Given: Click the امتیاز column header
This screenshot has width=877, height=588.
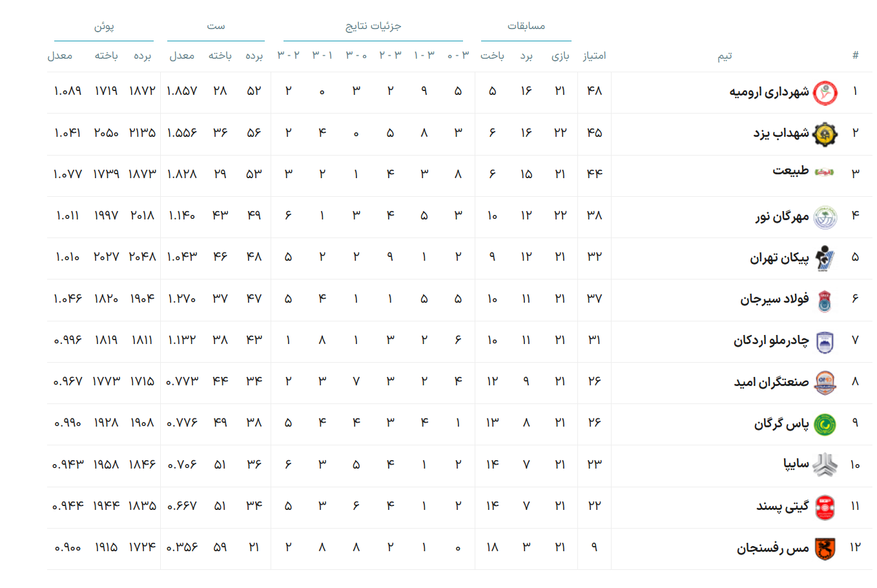Looking at the screenshot, I should pyautogui.click(x=594, y=56).
